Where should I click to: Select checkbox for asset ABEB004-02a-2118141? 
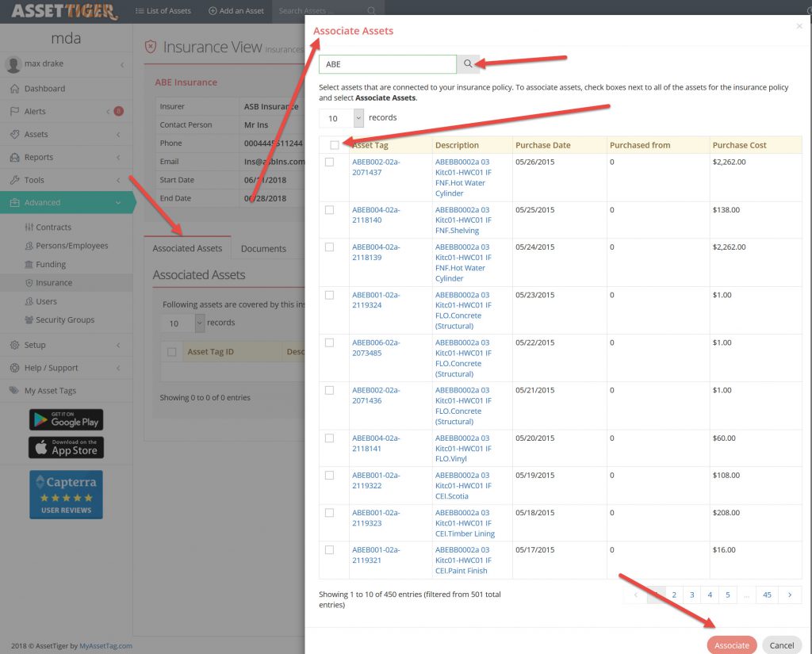329,438
